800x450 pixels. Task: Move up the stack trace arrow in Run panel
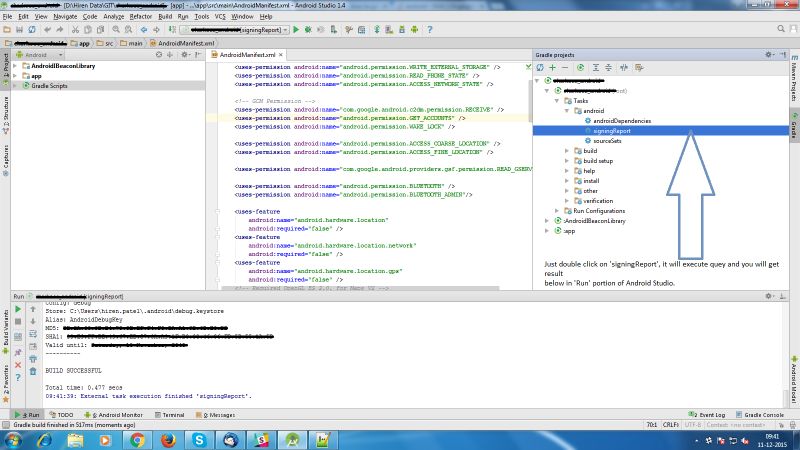(33, 309)
